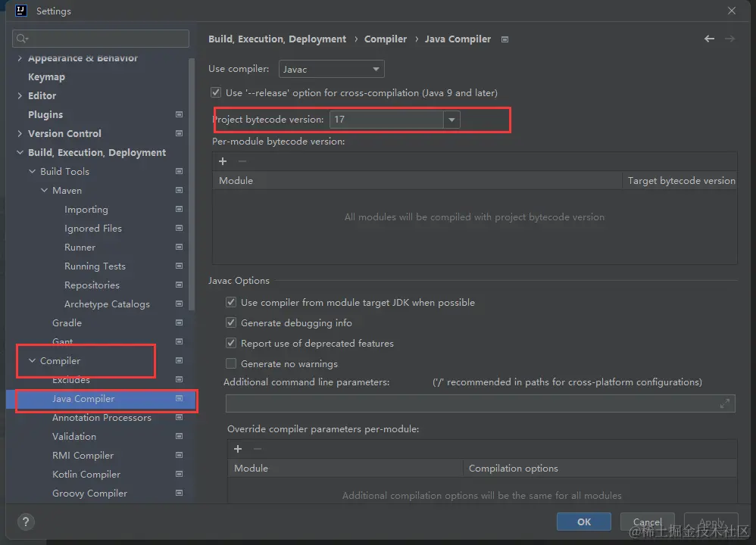Click the back navigation arrow
This screenshot has width=756, height=545.
tap(709, 39)
